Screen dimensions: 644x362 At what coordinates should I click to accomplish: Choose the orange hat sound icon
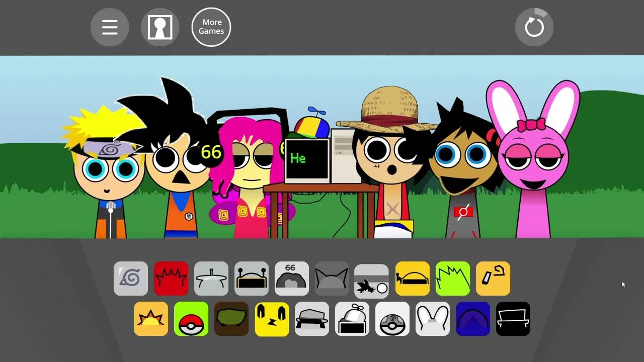493,279
